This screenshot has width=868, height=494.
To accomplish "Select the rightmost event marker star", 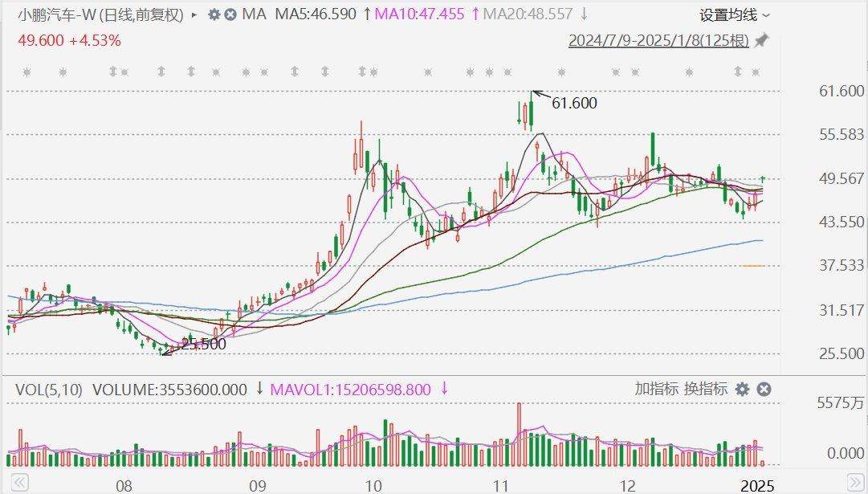I will click(x=756, y=72).
